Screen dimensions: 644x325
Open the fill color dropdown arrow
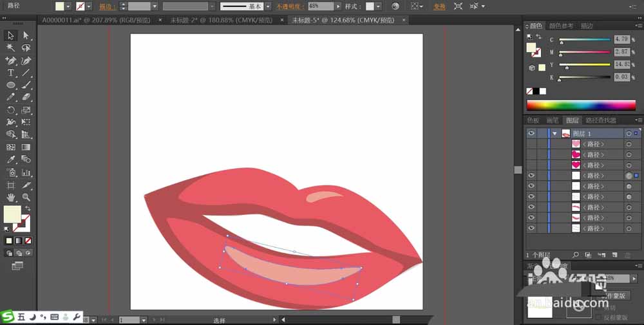coord(70,6)
